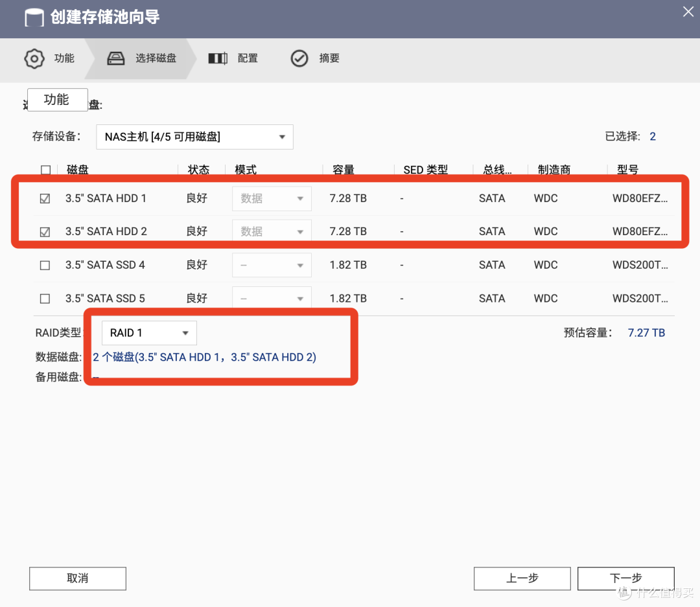Click the 总线... column header

497,170
